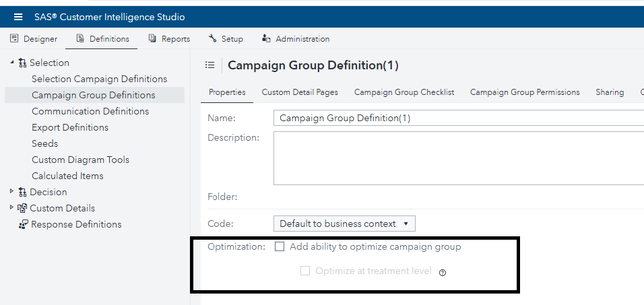The width and height of the screenshot is (644, 305).
Task: Open the Campaign Group Checklist tab
Action: click(404, 92)
